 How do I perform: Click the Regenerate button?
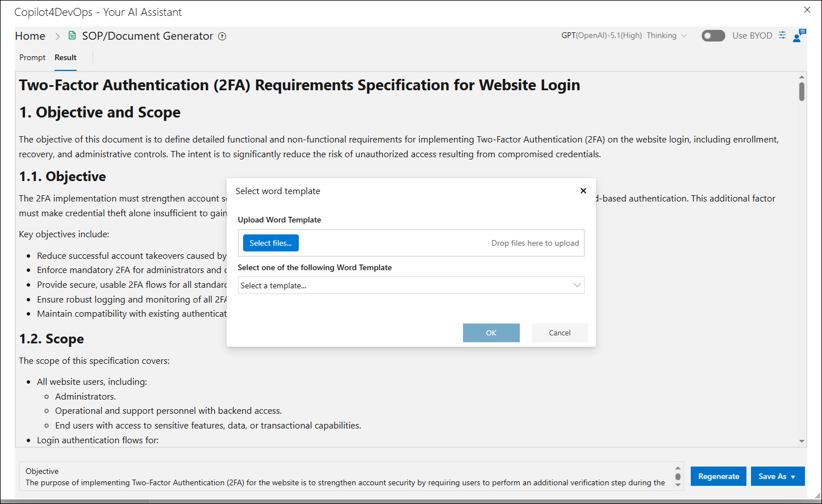[719, 476]
